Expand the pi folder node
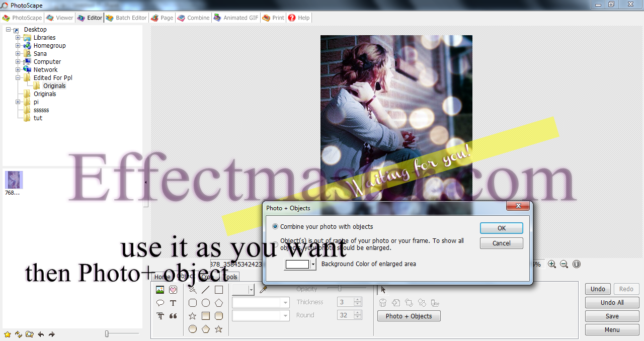This screenshot has height=341, width=644. coord(18,102)
